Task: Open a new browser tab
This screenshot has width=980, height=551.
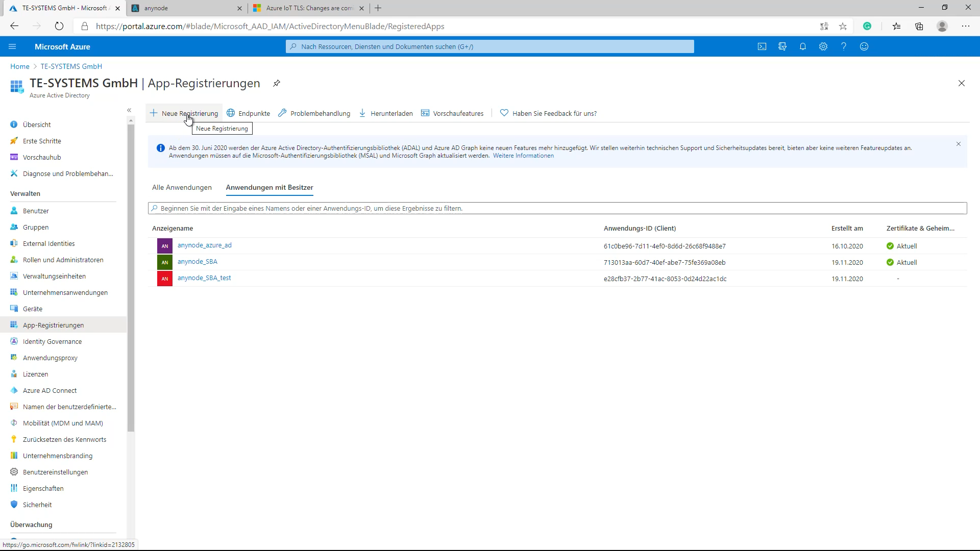Action: [378, 8]
